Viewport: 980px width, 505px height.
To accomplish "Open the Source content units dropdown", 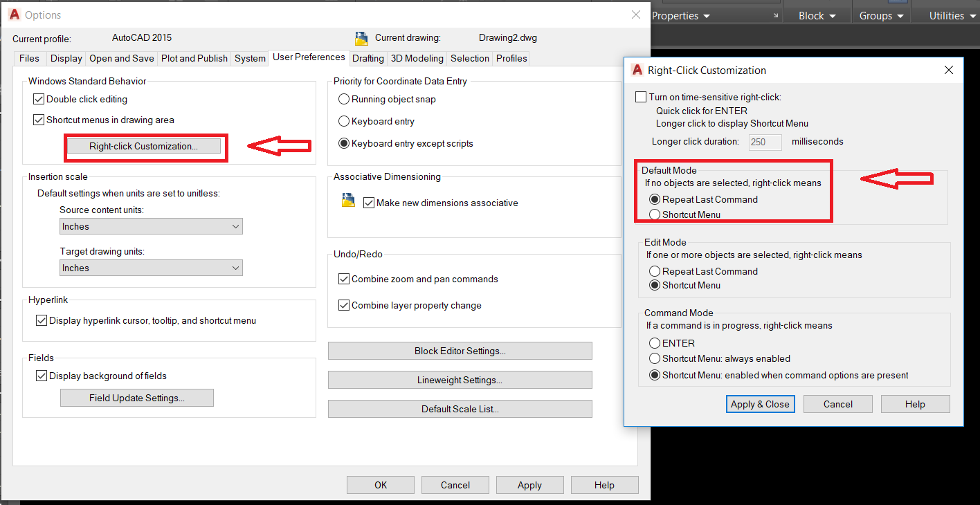I will [237, 226].
